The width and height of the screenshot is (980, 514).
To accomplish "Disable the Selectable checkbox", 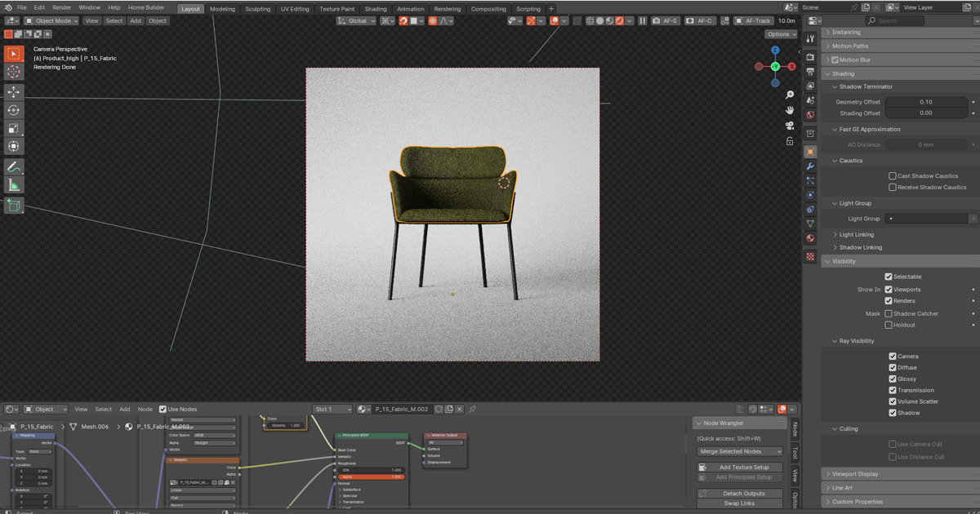I will tap(889, 277).
